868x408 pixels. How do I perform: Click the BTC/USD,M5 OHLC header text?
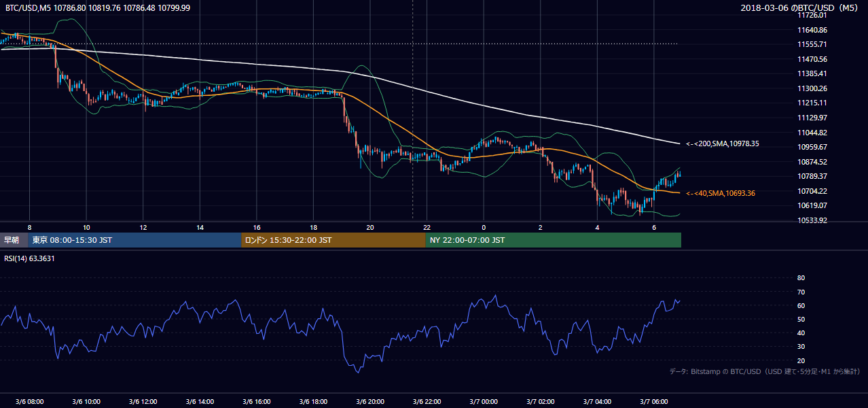pyautogui.click(x=98, y=8)
